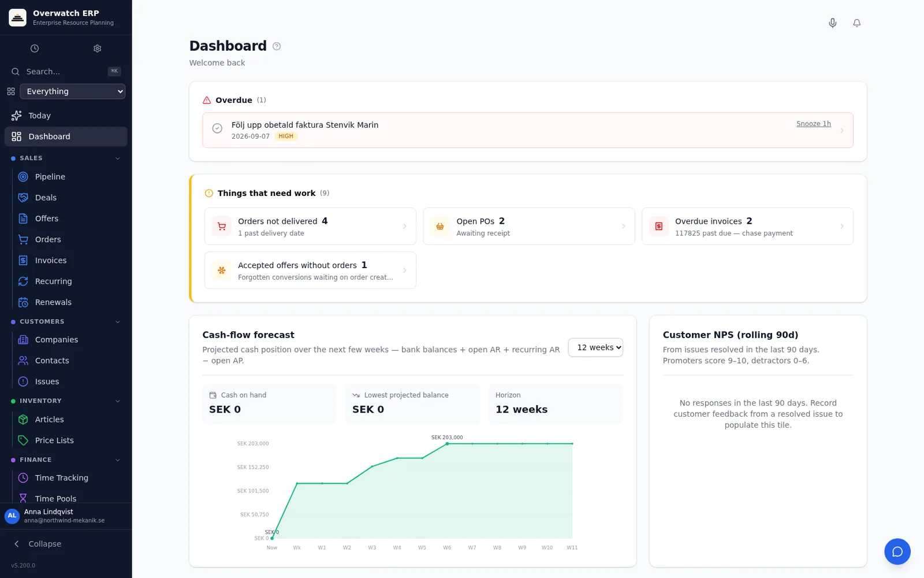The height and width of the screenshot is (578, 924).
Task: Open the Everything scope dropdown
Action: pos(73,91)
